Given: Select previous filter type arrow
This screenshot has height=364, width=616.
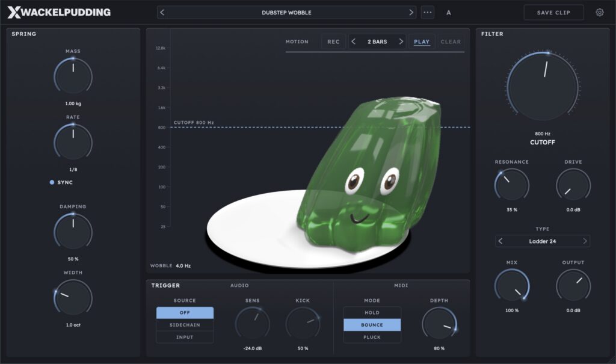Looking at the screenshot, I should click(500, 241).
